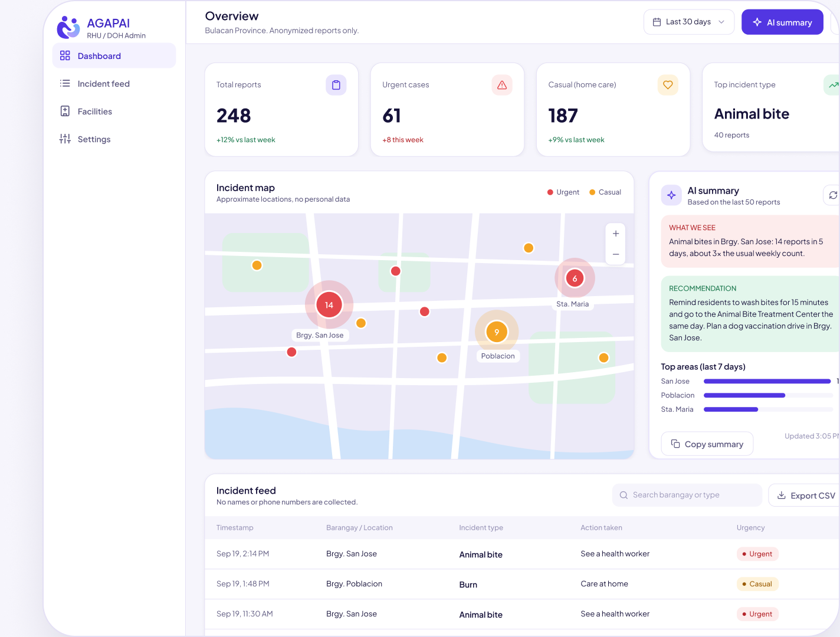
Task: Click the Search barangay or type field
Action: tap(687, 495)
